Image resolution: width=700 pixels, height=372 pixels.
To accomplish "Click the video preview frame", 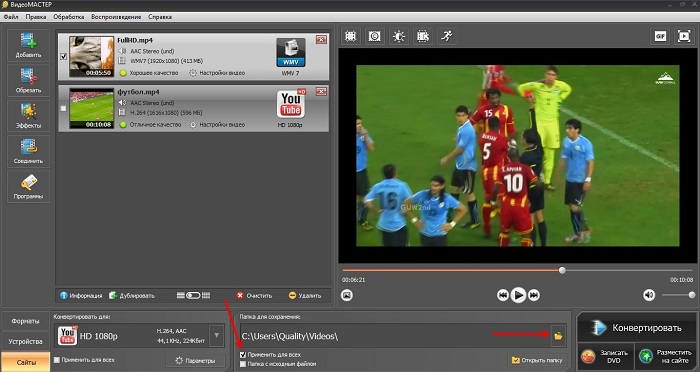I will (x=518, y=155).
